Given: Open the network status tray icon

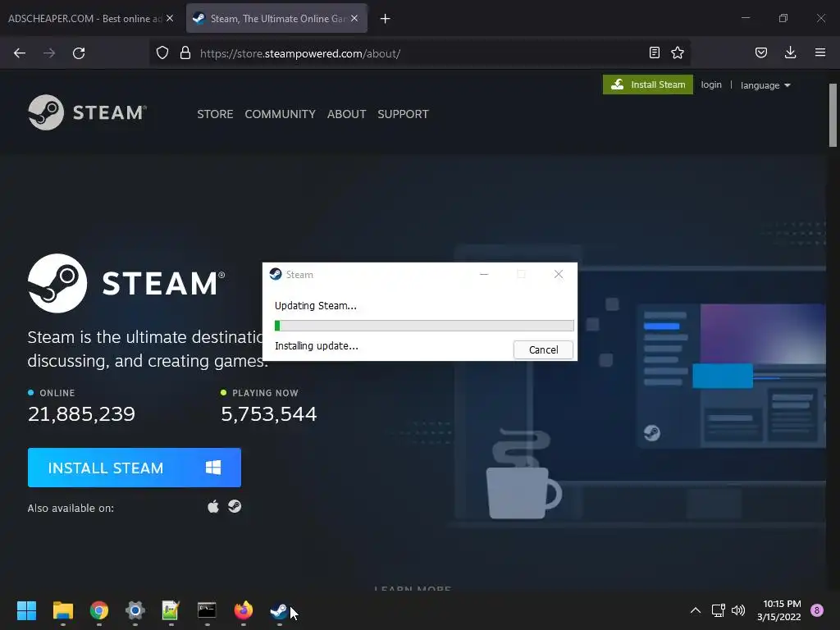Looking at the screenshot, I should 718,610.
